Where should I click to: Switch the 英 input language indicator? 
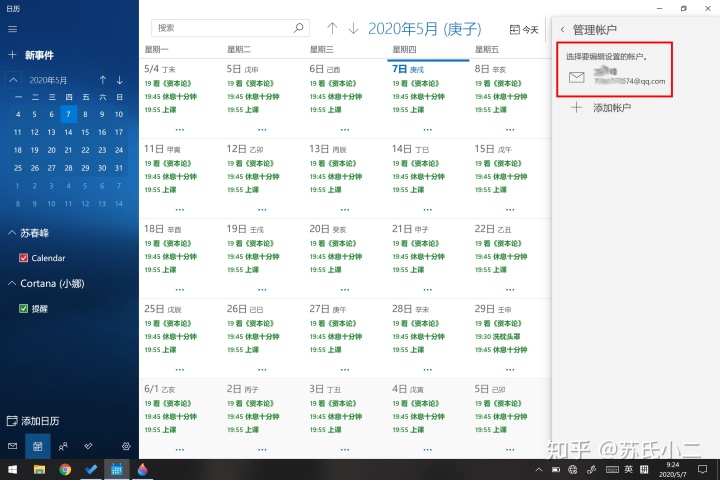coord(628,469)
